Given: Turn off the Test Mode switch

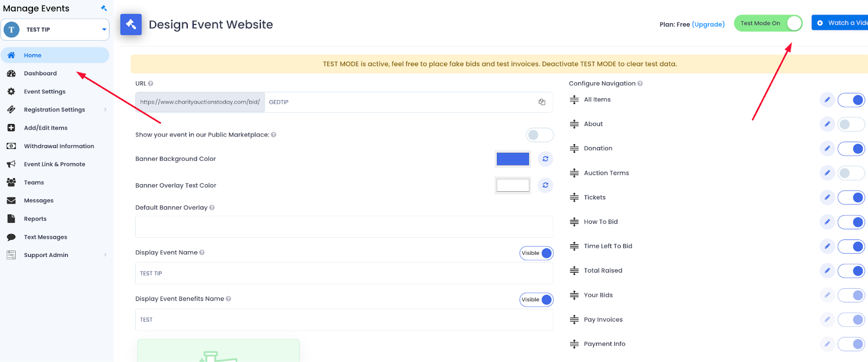Looking at the screenshot, I should pyautogui.click(x=768, y=23).
